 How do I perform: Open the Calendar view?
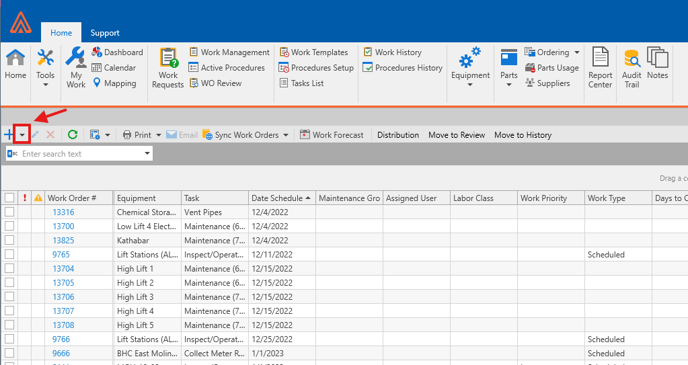click(x=114, y=68)
